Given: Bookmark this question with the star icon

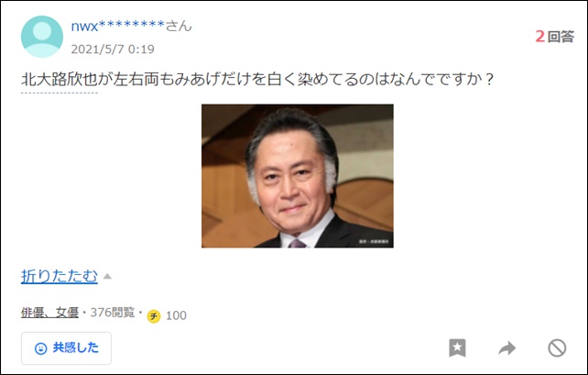Looking at the screenshot, I should point(457,347).
